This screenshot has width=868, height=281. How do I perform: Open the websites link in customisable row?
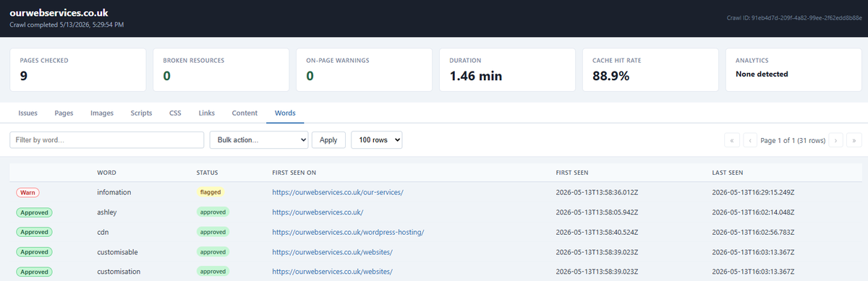[332, 252]
